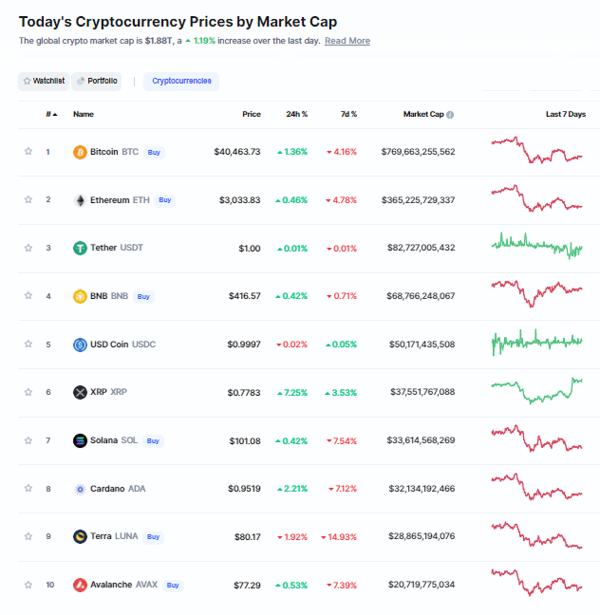
Task: Click the Terra LUNA logo icon
Action: [80, 536]
